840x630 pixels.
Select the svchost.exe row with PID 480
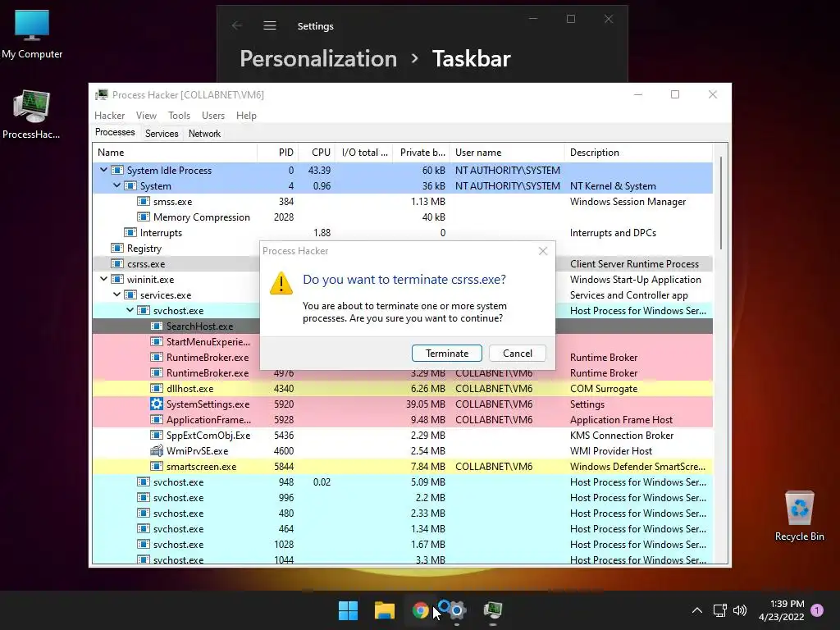402,514
